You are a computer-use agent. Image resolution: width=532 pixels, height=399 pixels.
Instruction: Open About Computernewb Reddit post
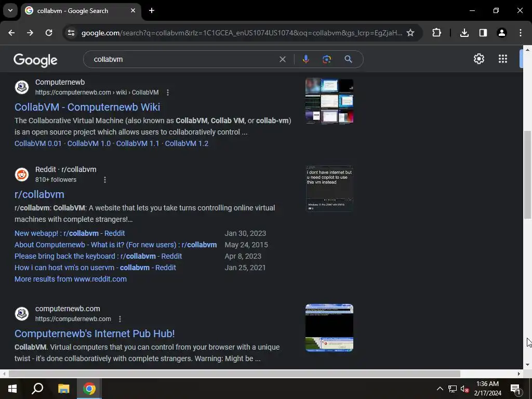(116, 245)
